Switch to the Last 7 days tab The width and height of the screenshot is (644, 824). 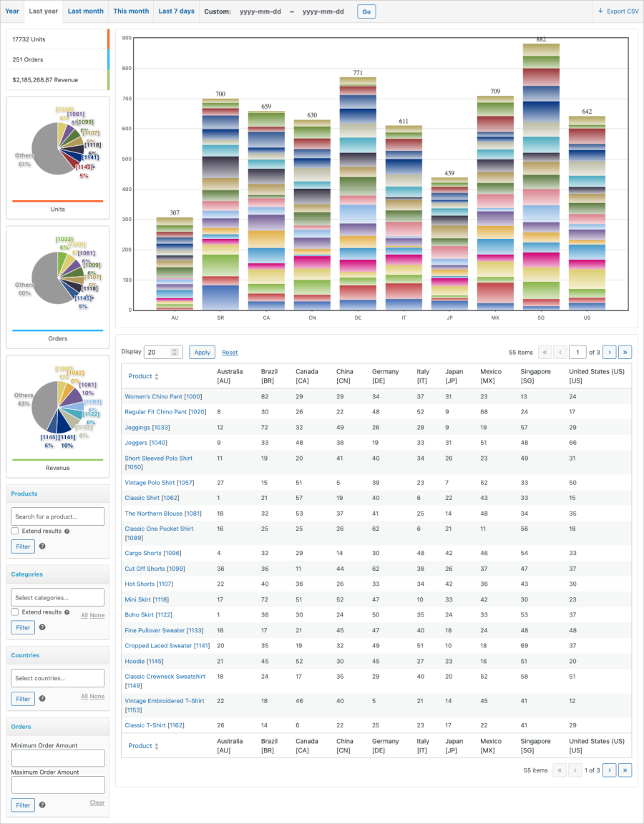coord(176,11)
